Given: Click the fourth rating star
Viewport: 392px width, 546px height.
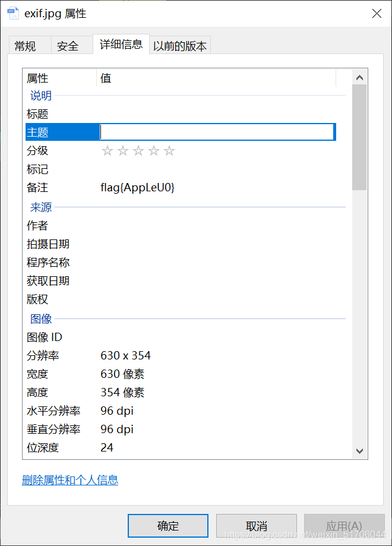Looking at the screenshot, I should click(154, 150).
